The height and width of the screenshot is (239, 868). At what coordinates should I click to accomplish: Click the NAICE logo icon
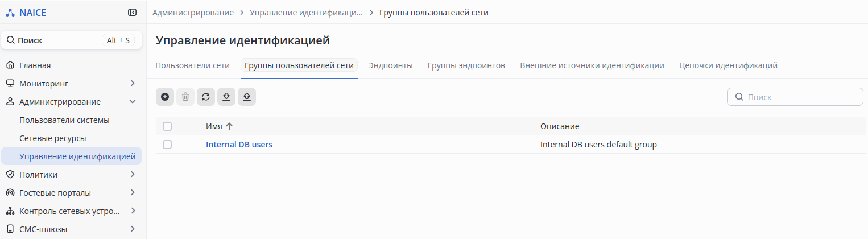[x=10, y=12]
